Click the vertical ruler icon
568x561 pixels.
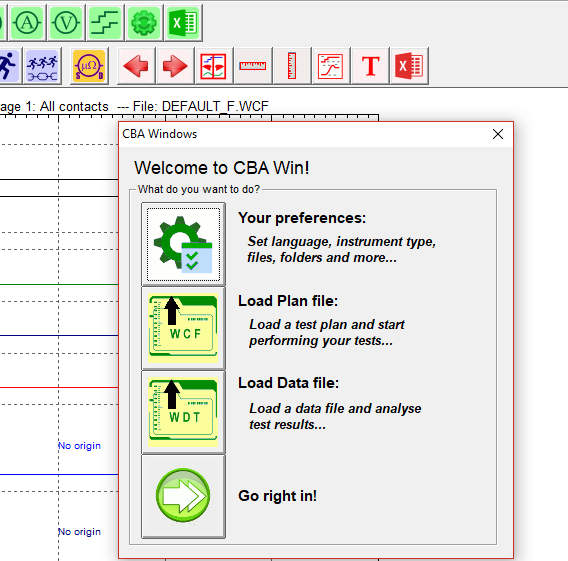coord(292,66)
